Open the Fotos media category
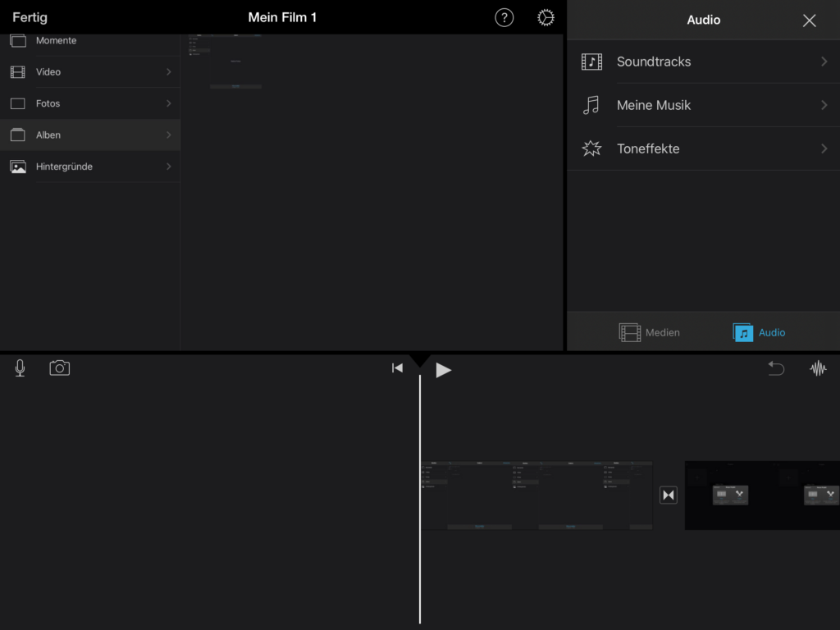The height and width of the screenshot is (630, 840). (x=90, y=103)
